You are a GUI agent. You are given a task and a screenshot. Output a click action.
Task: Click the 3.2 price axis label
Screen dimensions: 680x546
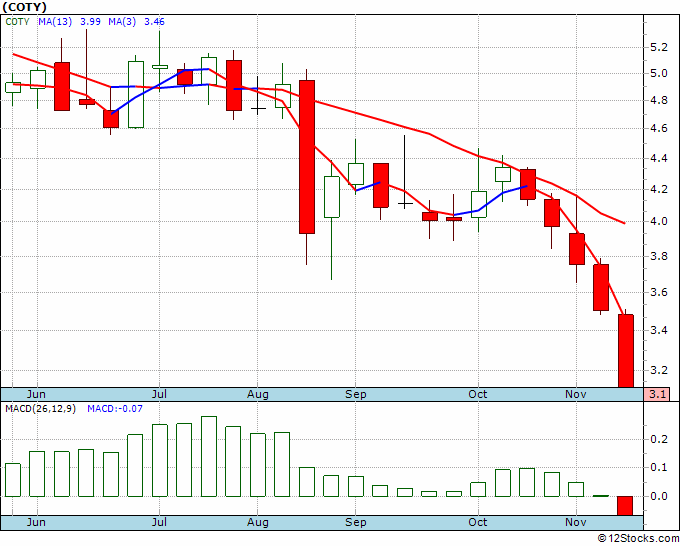coord(659,370)
